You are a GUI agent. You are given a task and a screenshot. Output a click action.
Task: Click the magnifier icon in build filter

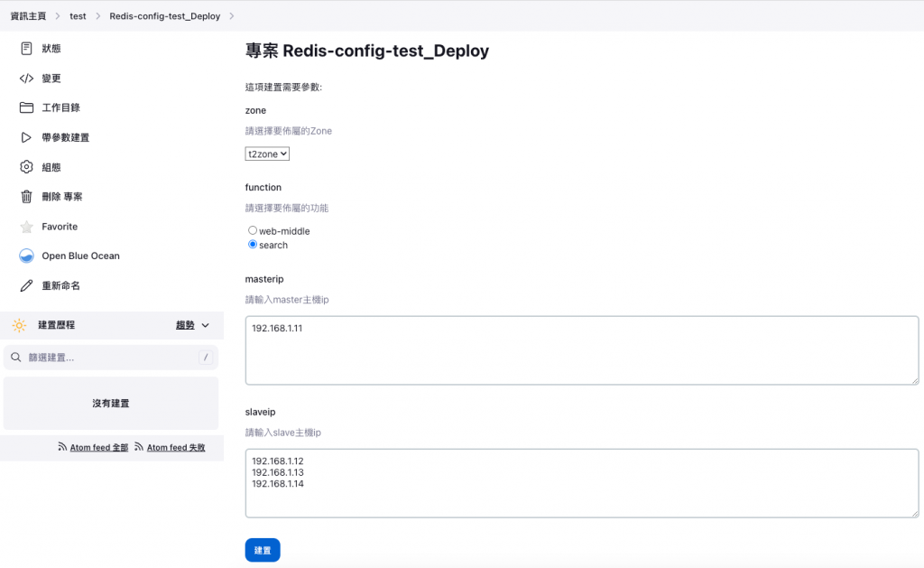(x=16, y=358)
